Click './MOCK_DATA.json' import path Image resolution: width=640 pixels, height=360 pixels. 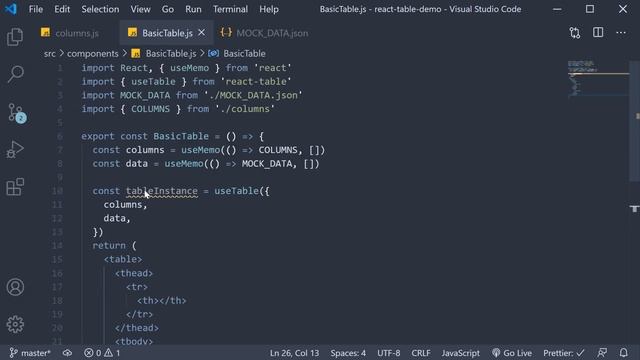(253, 95)
